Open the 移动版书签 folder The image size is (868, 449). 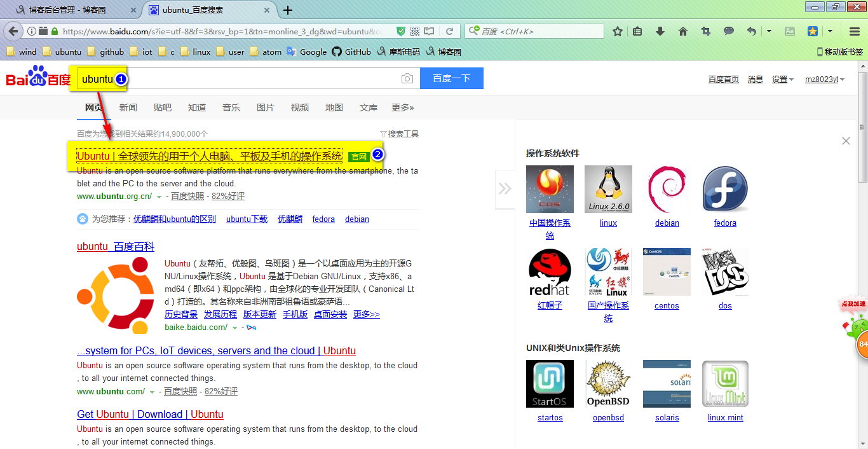(839, 52)
